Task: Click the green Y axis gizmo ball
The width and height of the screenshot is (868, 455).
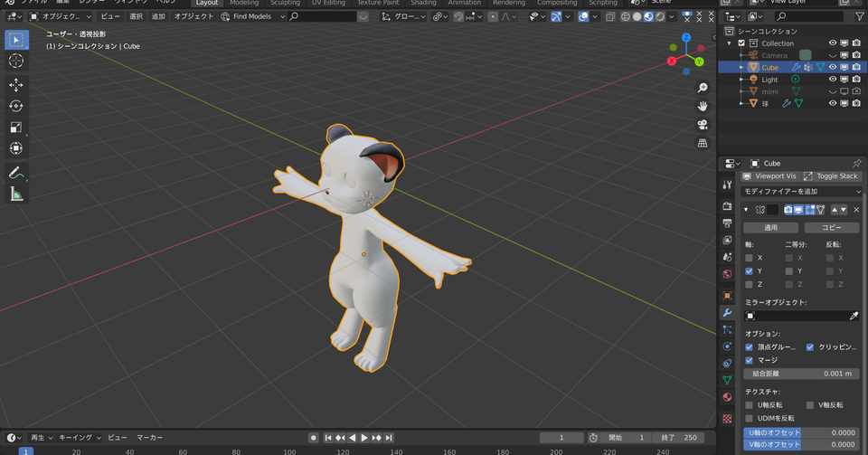Action: 699,62
